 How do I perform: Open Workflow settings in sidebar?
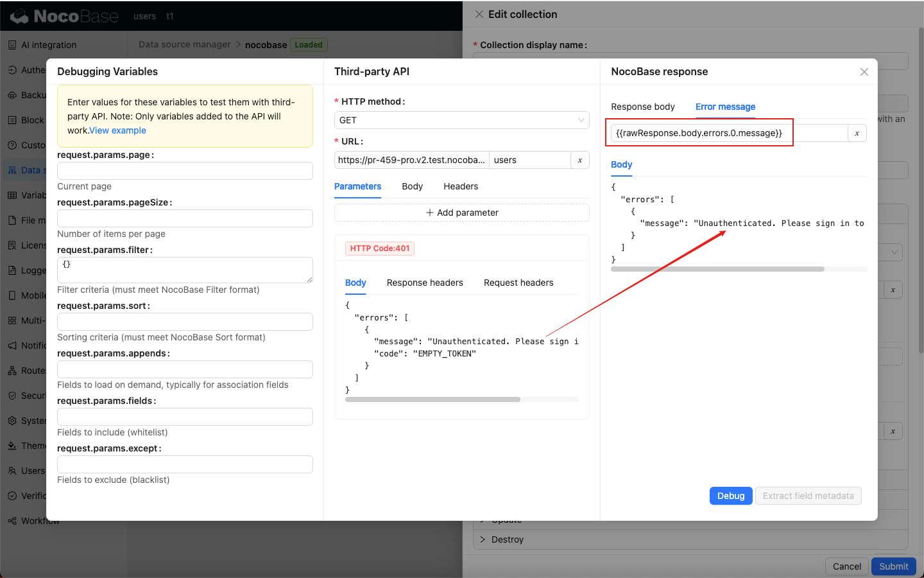[x=40, y=521]
